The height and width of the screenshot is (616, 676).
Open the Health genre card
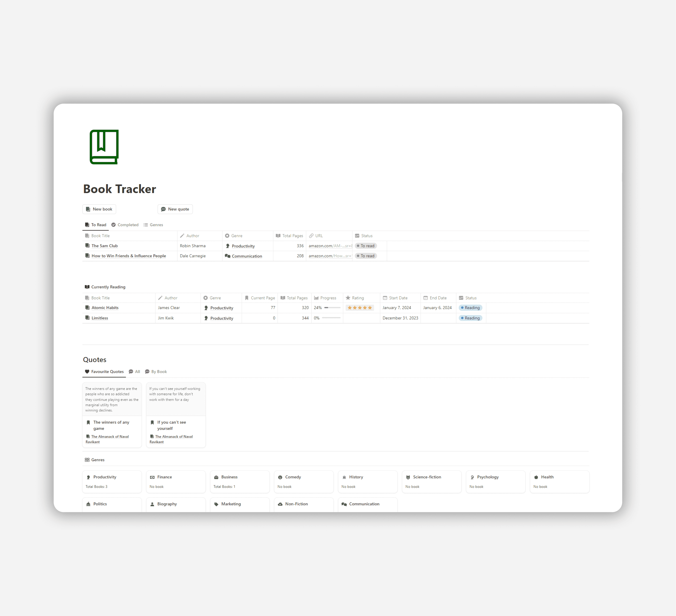coord(560,482)
